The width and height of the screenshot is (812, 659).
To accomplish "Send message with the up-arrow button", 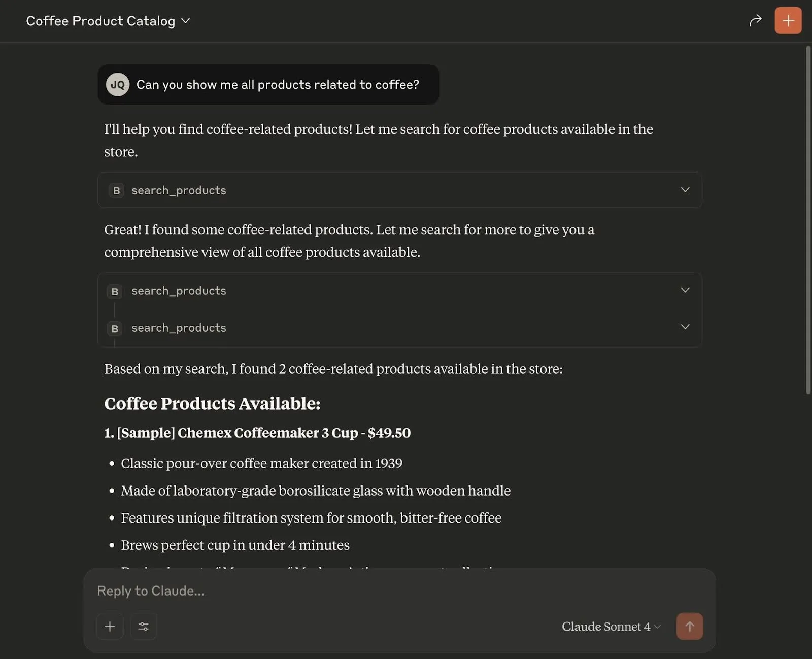I will click(x=690, y=627).
